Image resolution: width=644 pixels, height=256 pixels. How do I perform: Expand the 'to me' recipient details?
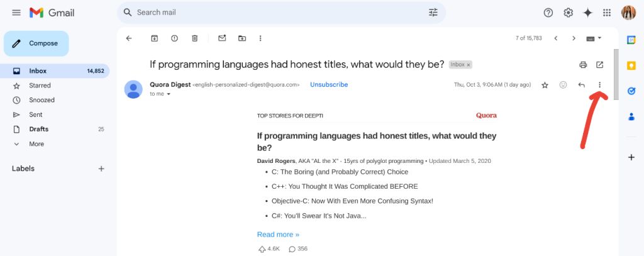click(x=169, y=94)
